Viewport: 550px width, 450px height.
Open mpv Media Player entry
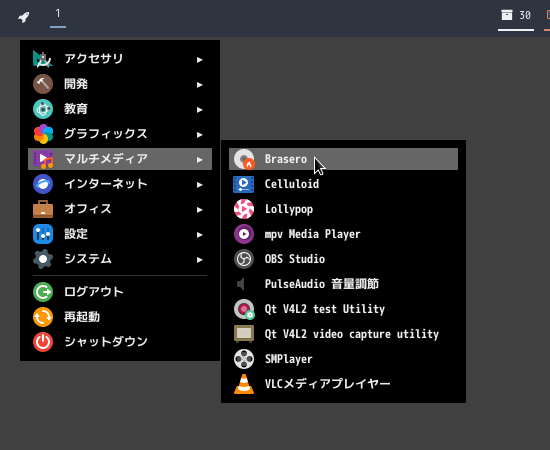(x=343, y=234)
